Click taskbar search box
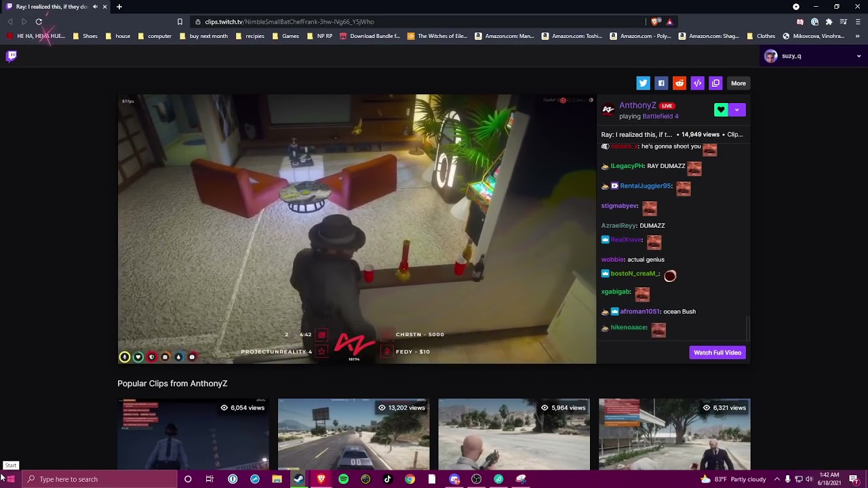868x488 pixels. coord(99,479)
